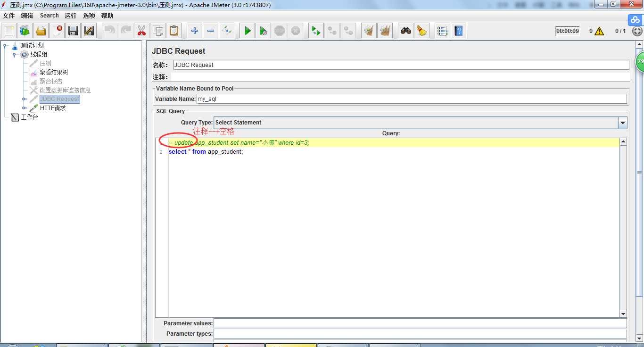Open the Search menu
The image size is (644, 347).
(x=49, y=16)
